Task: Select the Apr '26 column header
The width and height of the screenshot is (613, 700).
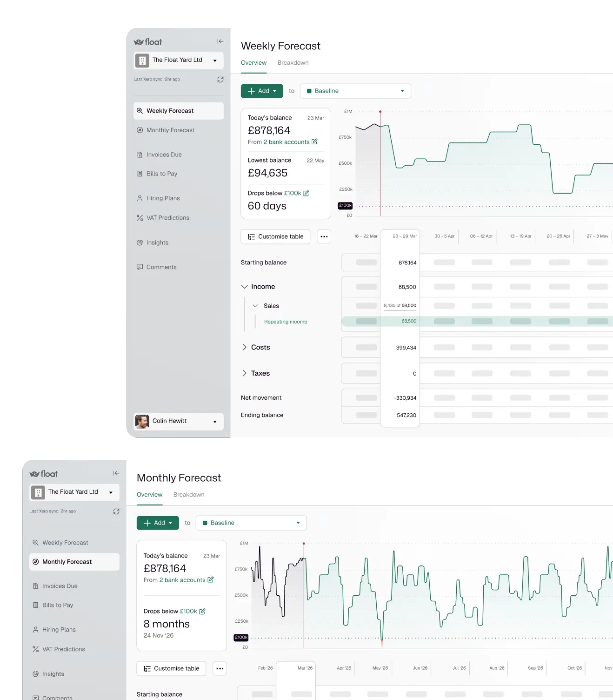Action: pyautogui.click(x=344, y=668)
